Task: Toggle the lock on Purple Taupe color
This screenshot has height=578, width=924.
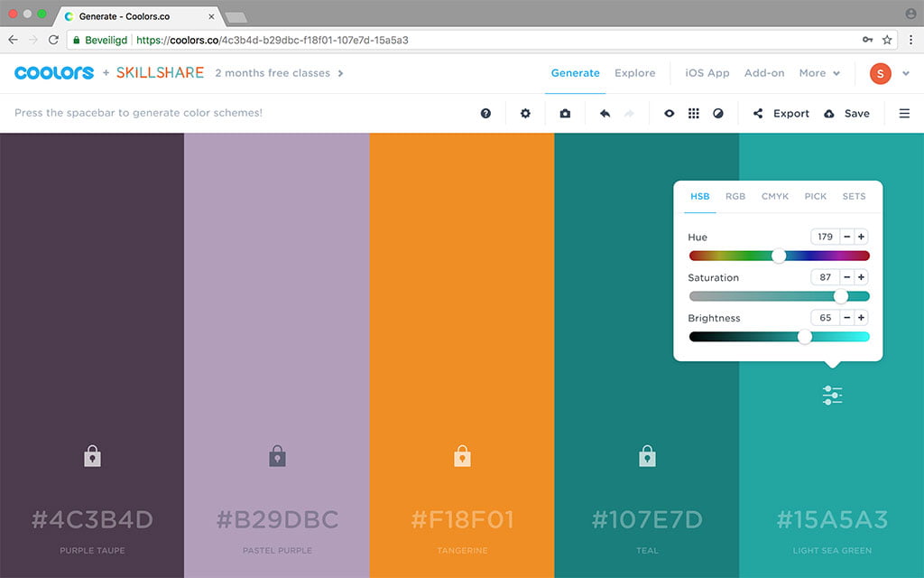Action: click(x=92, y=456)
